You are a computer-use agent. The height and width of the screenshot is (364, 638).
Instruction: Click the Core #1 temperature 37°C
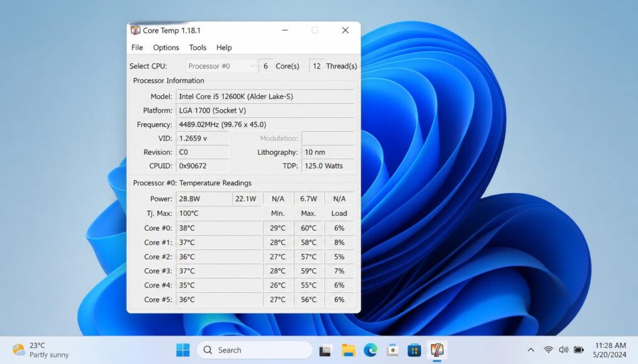pyautogui.click(x=219, y=242)
